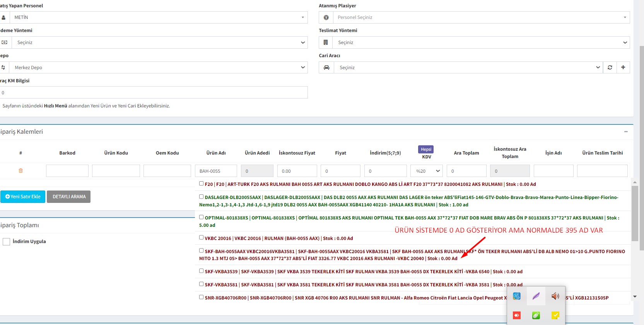The height and width of the screenshot is (325, 644).
Task: Click the green wireless mouse tray icon
Action: click(536, 315)
